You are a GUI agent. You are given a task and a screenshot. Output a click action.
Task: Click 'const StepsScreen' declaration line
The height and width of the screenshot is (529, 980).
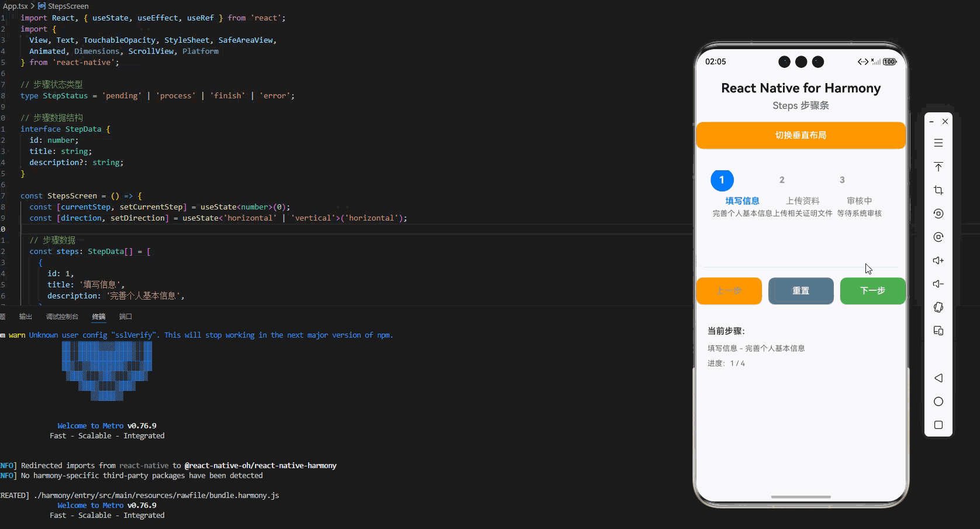click(81, 195)
